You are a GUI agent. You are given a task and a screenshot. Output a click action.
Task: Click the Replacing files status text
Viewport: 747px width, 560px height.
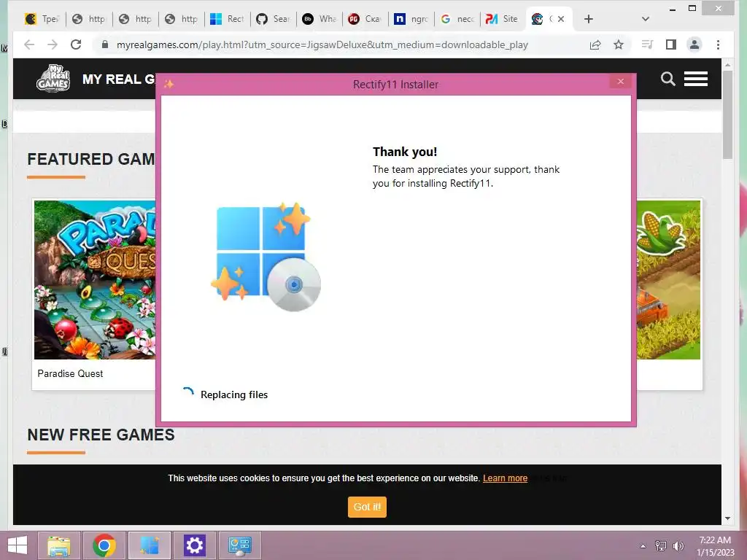point(234,394)
